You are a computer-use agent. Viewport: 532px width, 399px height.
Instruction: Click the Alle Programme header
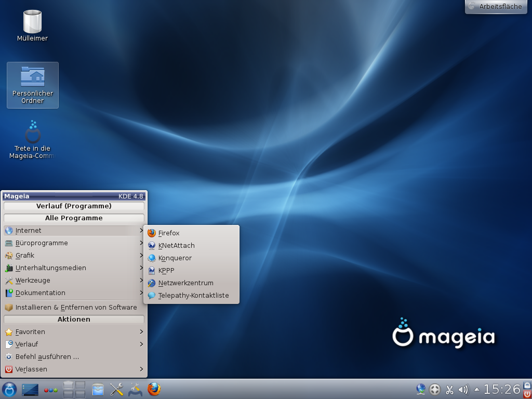[74, 218]
